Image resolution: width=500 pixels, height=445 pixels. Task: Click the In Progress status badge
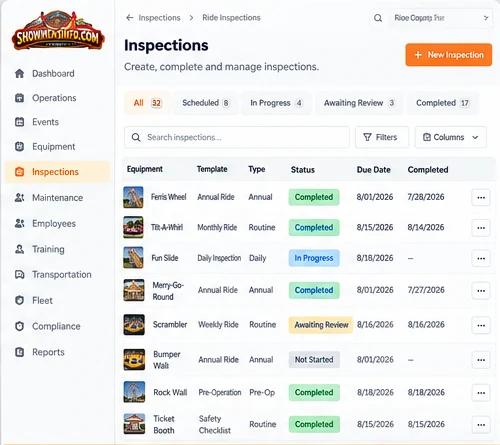click(314, 258)
